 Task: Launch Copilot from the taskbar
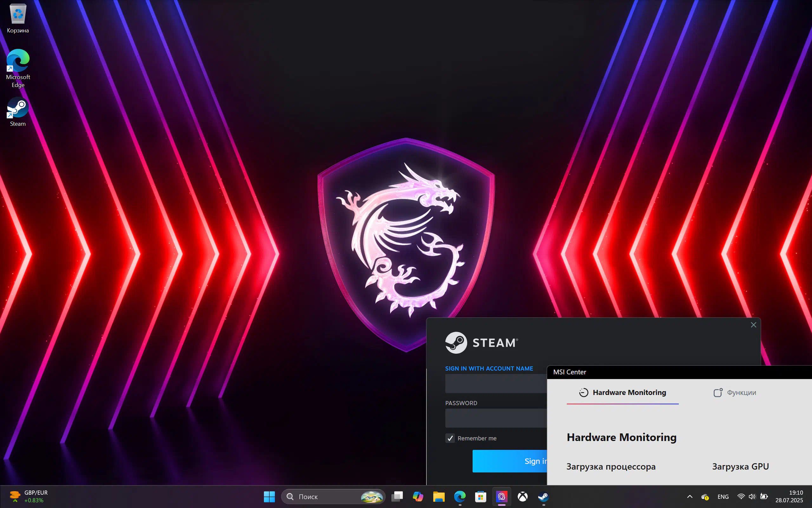[418, 496]
